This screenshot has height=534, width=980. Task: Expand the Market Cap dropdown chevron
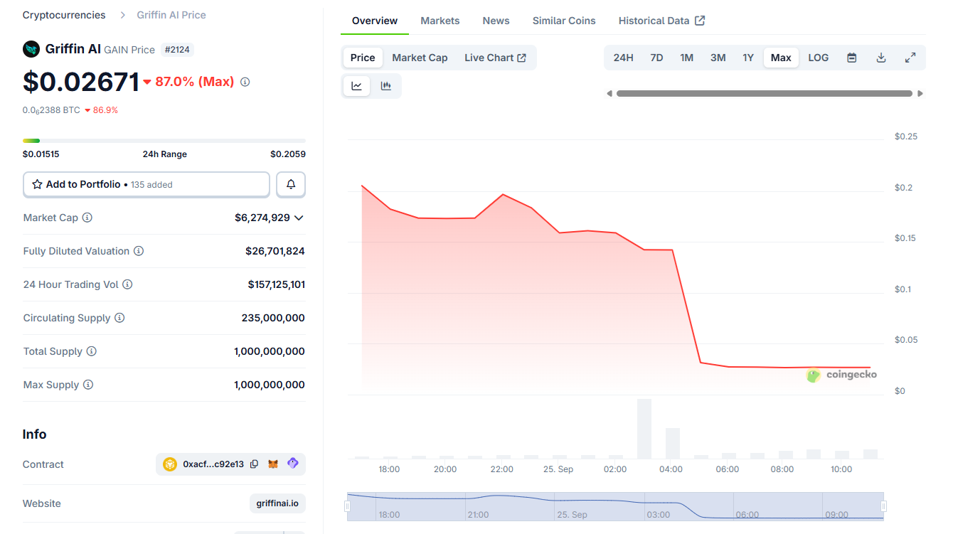click(x=299, y=218)
